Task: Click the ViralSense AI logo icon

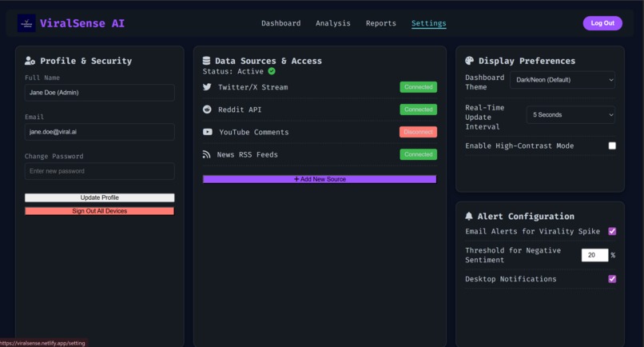Action: [x=26, y=23]
